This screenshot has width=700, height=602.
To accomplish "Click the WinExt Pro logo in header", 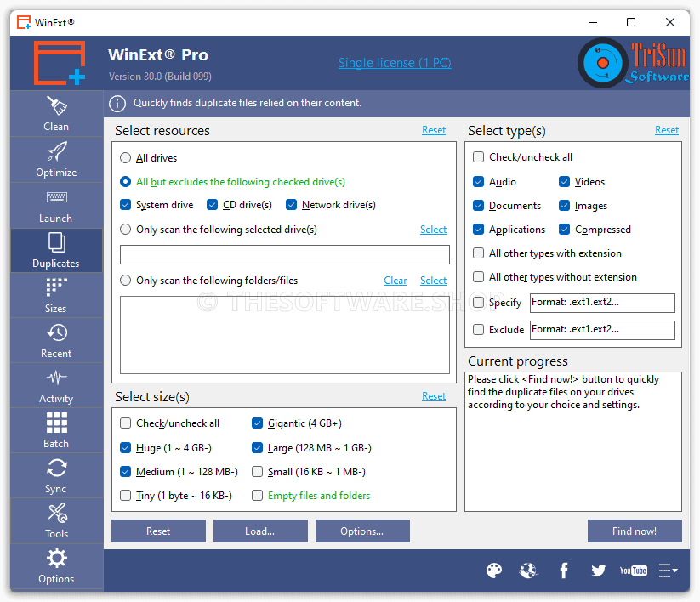I will tap(60, 63).
